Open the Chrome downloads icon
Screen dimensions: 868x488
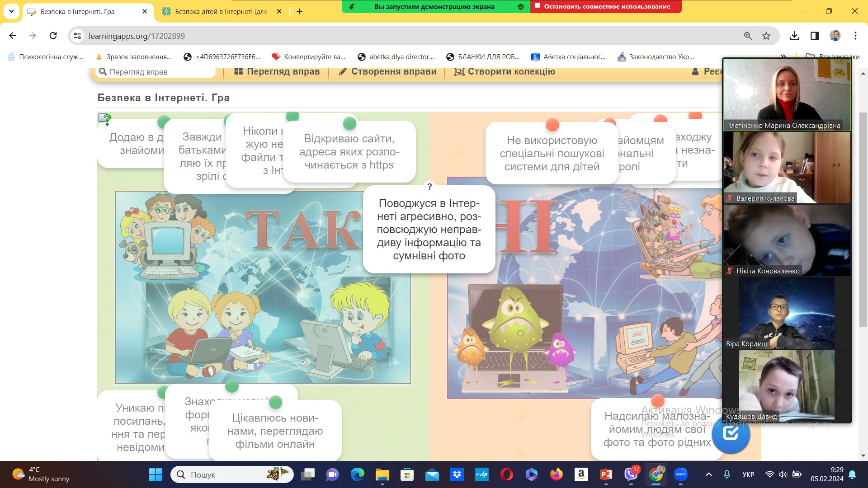pyautogui.click(x=794, y=36)
